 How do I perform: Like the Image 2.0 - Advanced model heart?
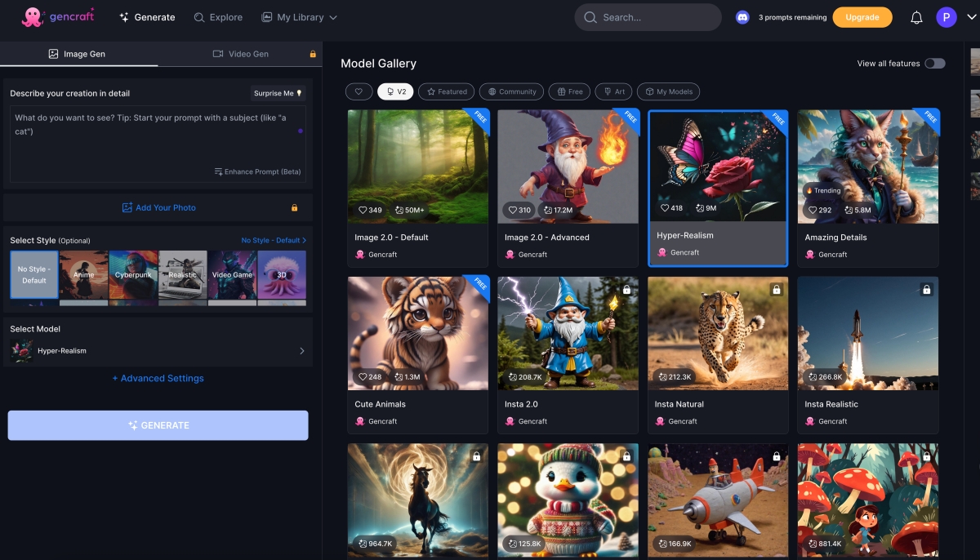(x=513, y=210)
